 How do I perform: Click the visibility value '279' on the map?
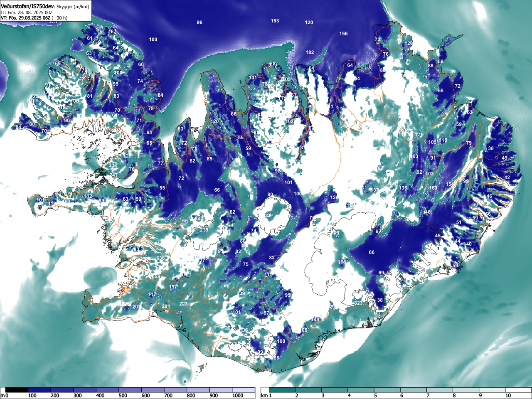204,230
